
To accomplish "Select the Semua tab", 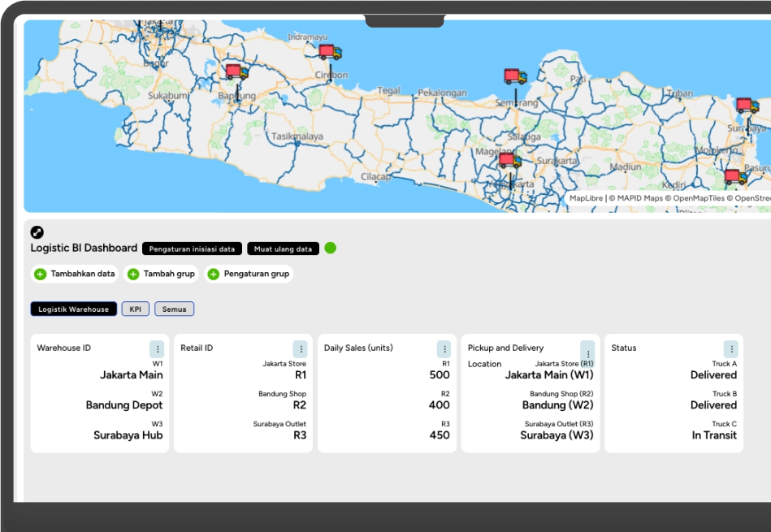I will pos(174,309).
